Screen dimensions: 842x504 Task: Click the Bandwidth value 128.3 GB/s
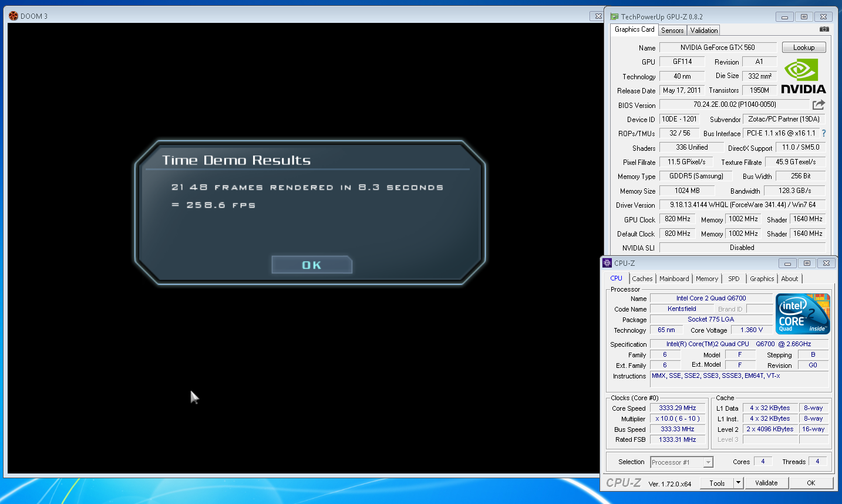coord(794,191)
